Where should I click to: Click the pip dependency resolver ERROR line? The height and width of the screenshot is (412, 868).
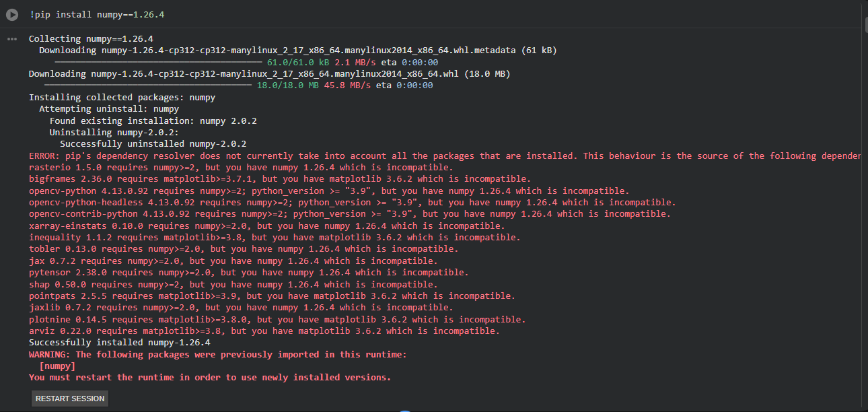coord(444,156)
